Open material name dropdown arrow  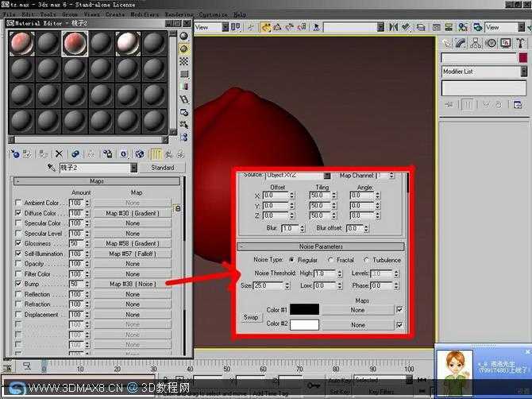click(x=134, y=168)
